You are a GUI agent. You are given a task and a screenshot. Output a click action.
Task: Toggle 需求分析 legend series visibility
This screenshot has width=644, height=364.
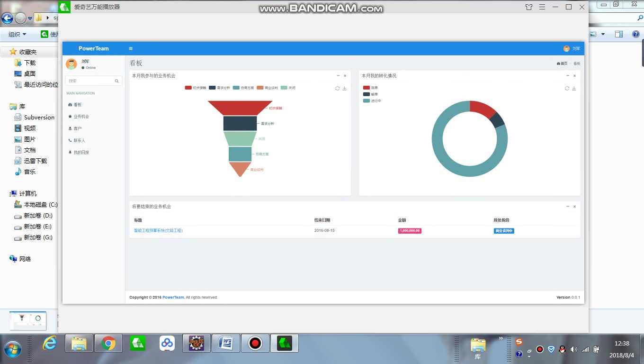point(219,88)
